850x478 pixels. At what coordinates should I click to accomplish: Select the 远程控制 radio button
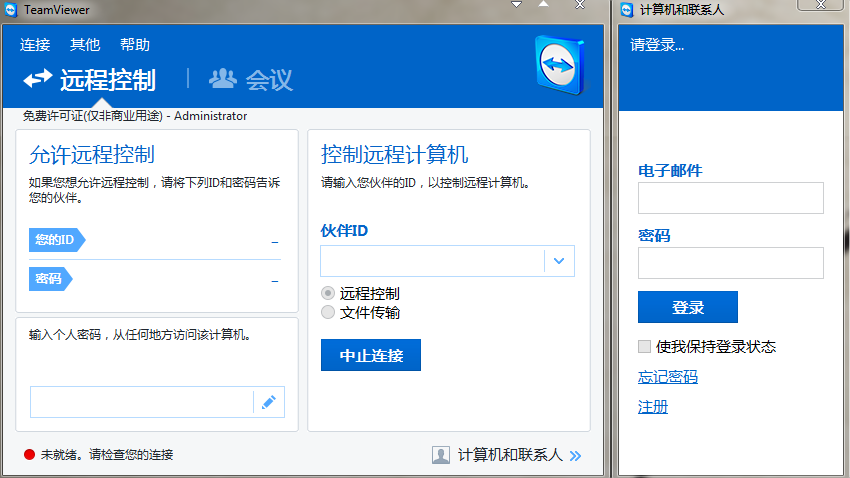[328, 293]
